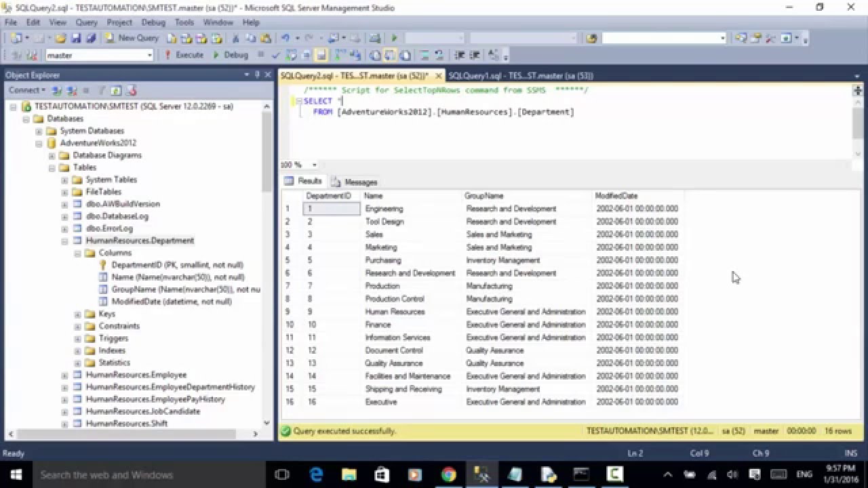Select the Quality Assurance name cell
The width and height of the screenshot is (868, 488).
point(412,363)
